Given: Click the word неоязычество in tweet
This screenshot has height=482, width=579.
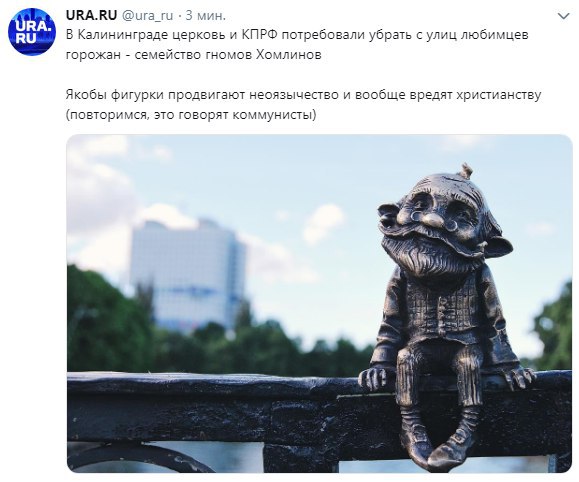Looking at the screenshot, I should 294,95.
